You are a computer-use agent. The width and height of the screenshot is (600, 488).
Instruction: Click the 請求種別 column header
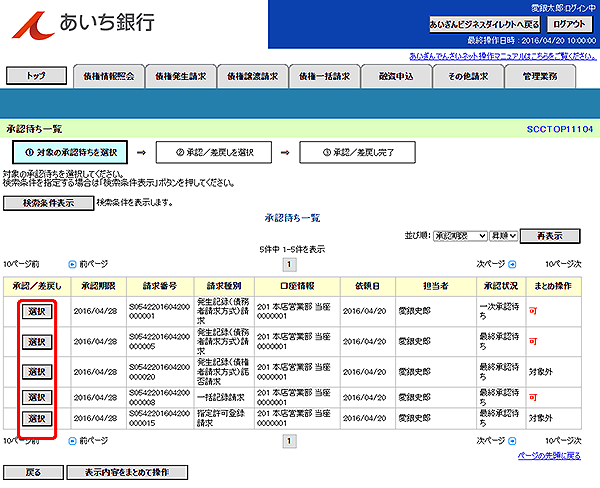pyautogui.click(x=224, y=286)
